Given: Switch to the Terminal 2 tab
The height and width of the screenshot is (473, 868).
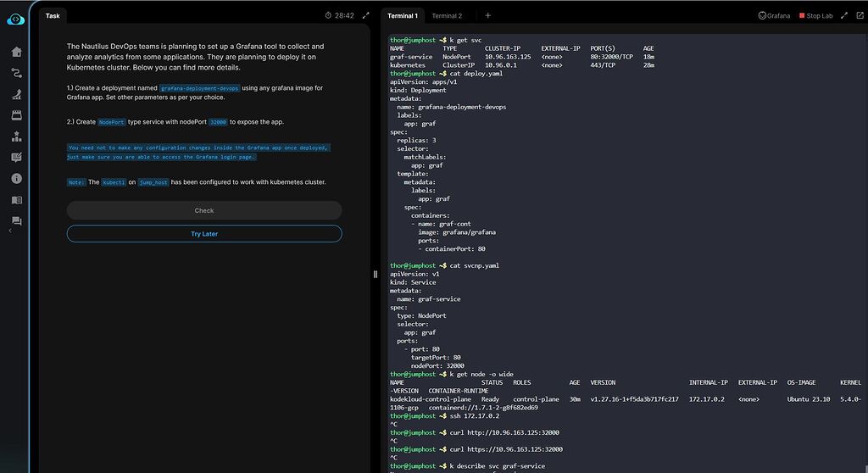Looking at the screenshot, I should pos(447,15).
